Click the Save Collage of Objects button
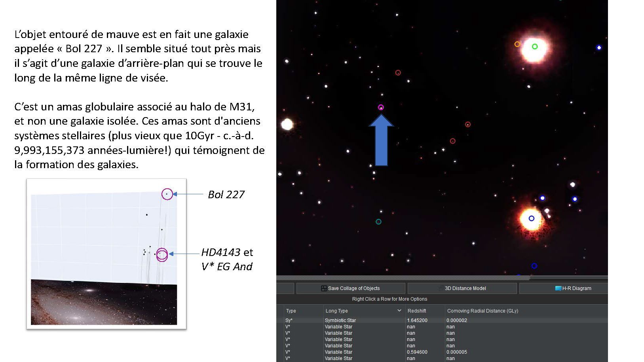644x362 pixels. pyautogui.click(x=351, y=288)
